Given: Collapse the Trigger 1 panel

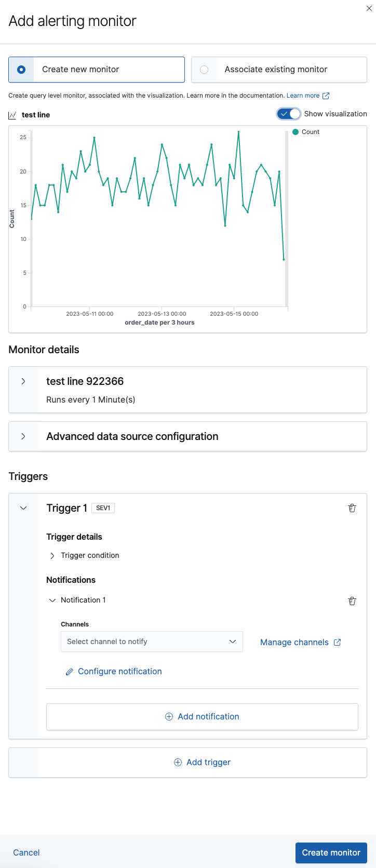Looking at the screenshot, I should [x=23, y=508].
